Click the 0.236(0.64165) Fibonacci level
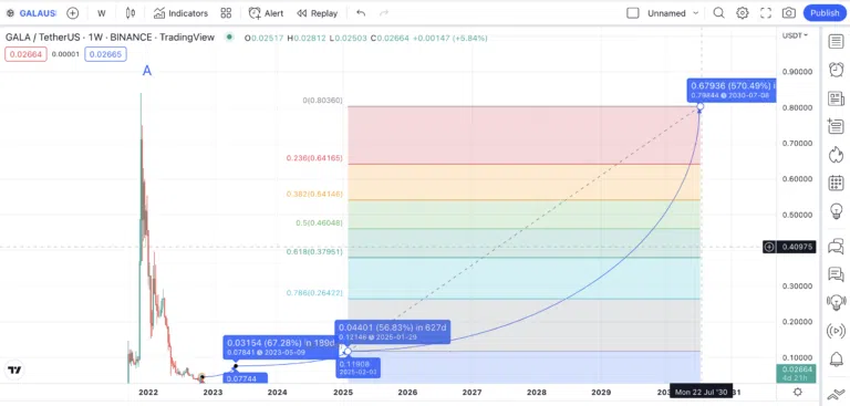 (x=314, y=158)
